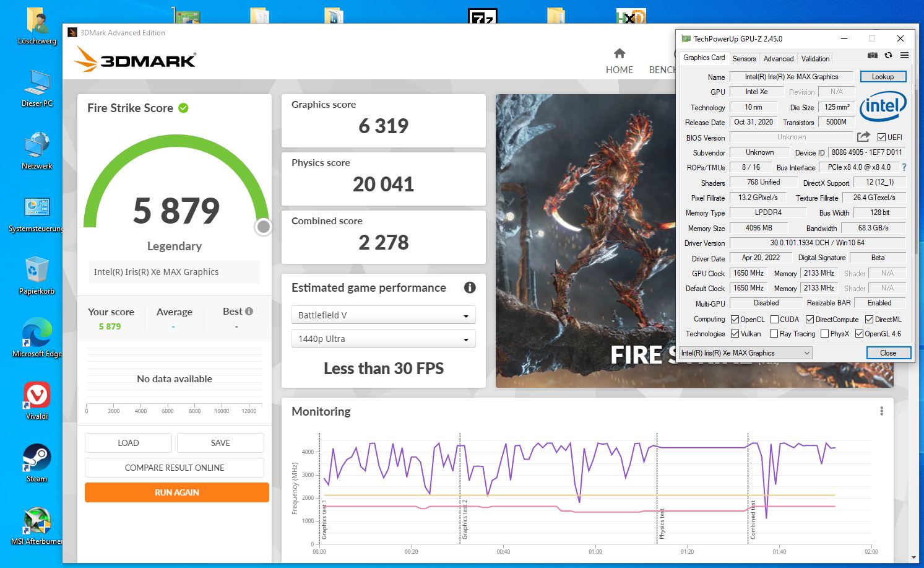Click the 3DMark logo in the header
Viewport: 924px width, 568px height.
(x=136, y=60)
